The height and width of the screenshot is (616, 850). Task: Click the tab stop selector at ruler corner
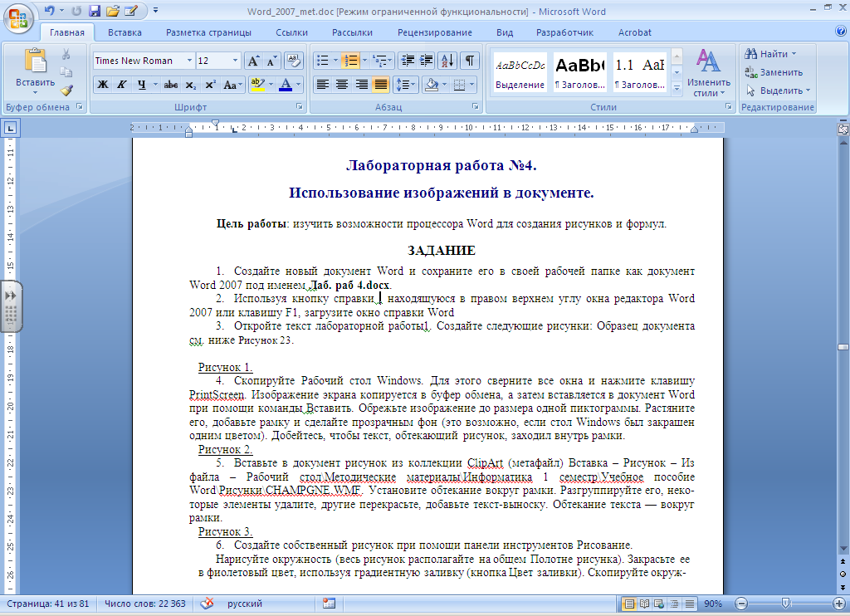pyautogui.click(x=10, y=129)
